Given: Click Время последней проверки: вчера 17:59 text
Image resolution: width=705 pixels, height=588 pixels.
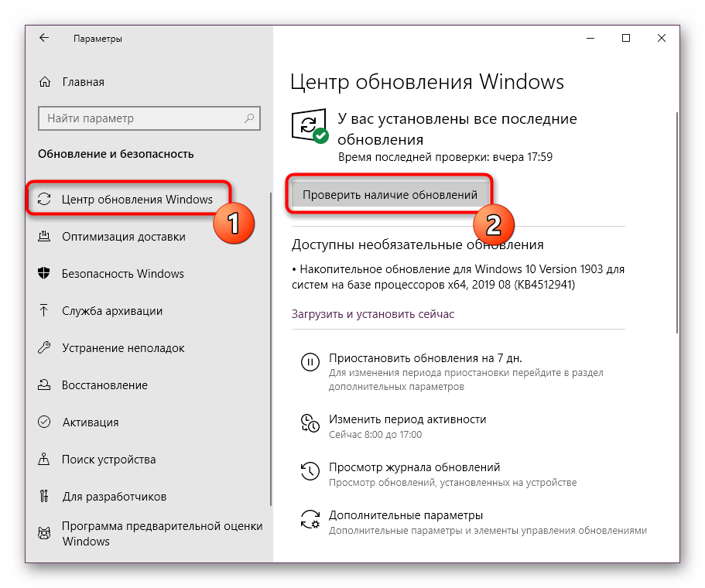Looking at the screenshot, I should tap(445, 157).
